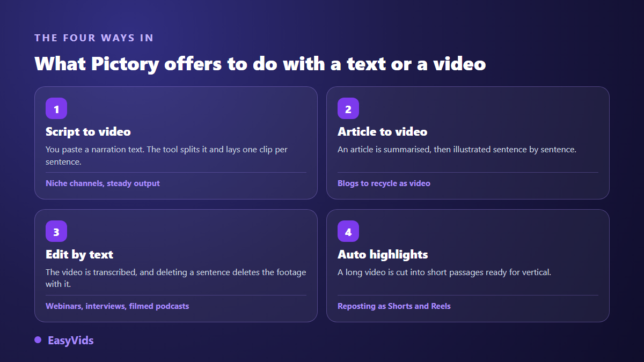Click 'You paste a narration text' description
644x362 pixels.
[x=167, y=155]
